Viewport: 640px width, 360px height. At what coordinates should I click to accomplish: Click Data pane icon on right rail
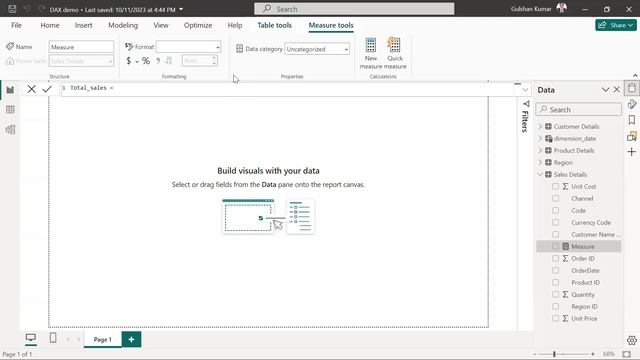point(632,88)
